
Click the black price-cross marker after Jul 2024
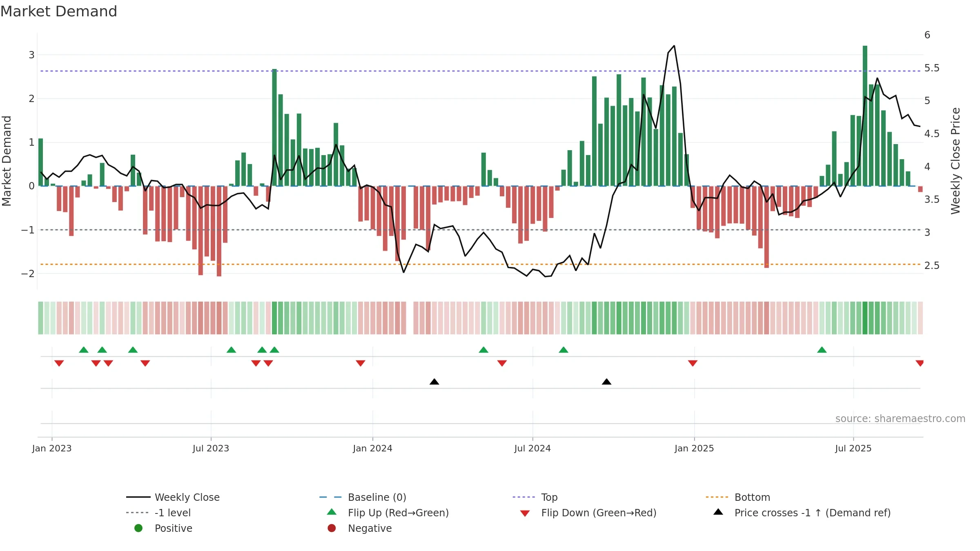607,382
